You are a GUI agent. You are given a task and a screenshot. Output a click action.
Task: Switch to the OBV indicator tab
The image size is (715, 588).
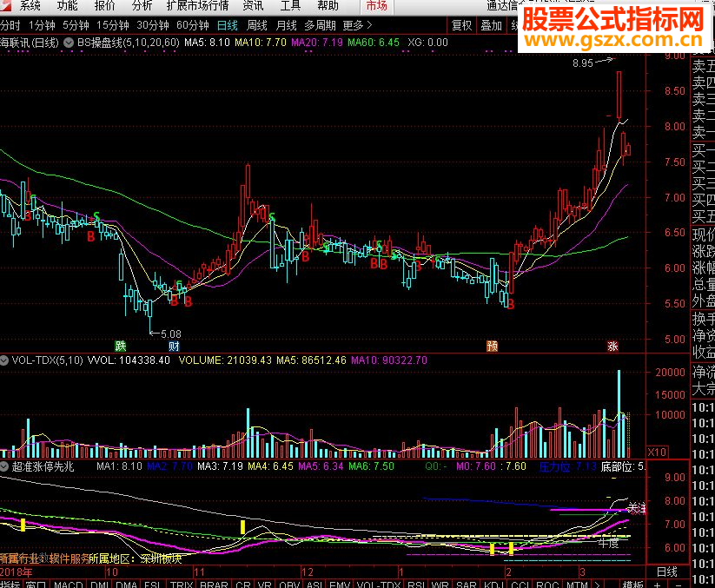[288, 585]
